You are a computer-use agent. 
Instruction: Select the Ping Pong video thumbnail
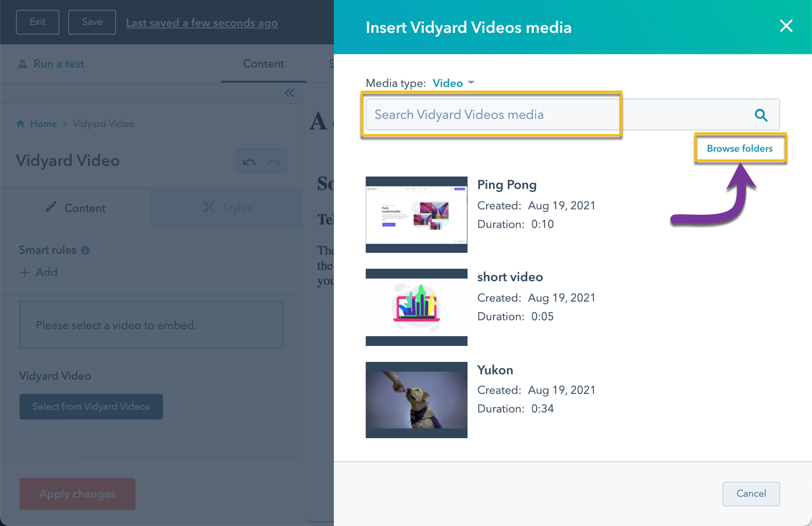416,215
